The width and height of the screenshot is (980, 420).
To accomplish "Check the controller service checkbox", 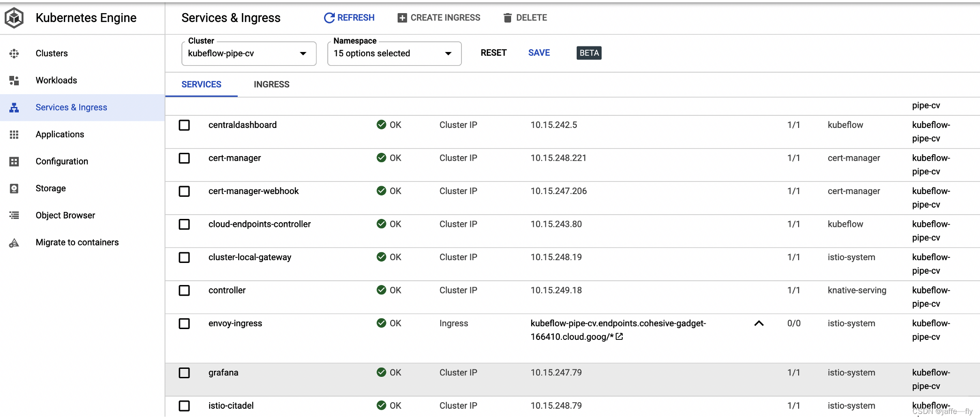I will click(x=184, y=290).
